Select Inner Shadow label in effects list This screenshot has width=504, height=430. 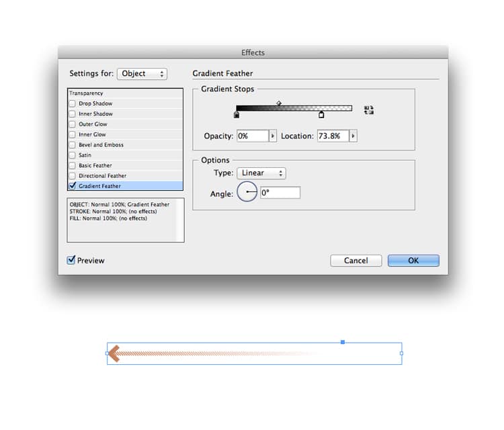pos(96,114)
